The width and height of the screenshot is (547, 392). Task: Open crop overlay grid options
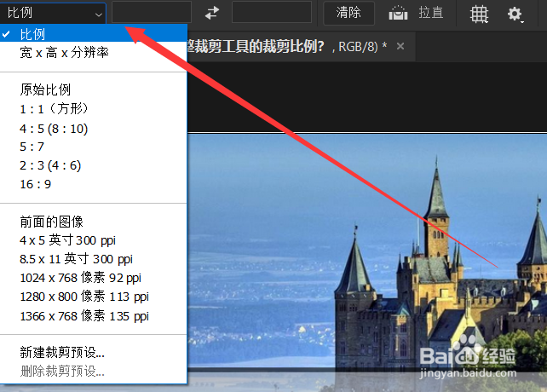tap(479, 14)
